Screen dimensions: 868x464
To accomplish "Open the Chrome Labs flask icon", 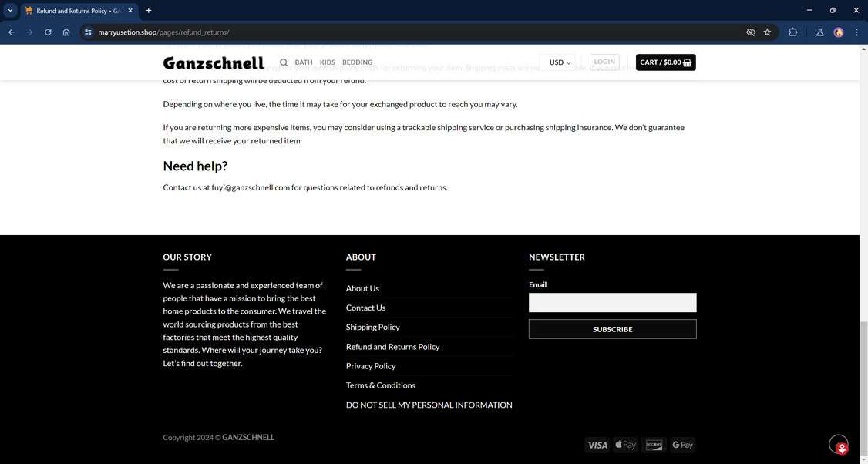I will click(820, 32).
